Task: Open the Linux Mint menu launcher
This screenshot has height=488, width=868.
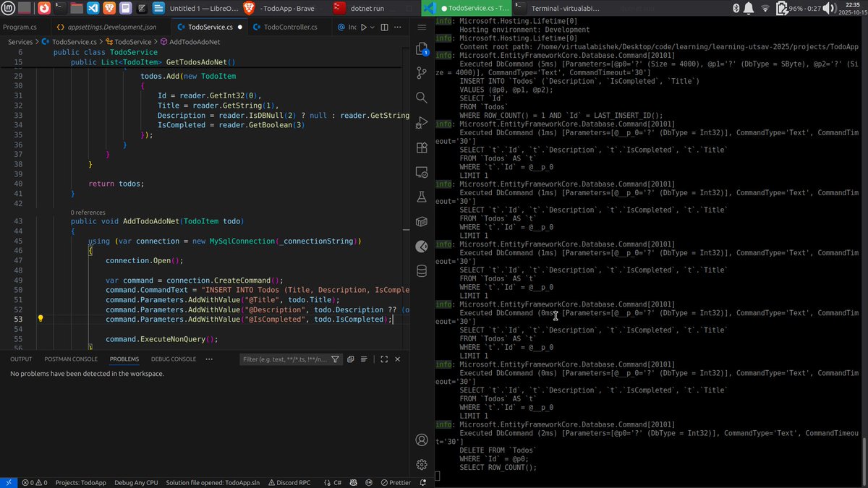Action: pos(7,8)
